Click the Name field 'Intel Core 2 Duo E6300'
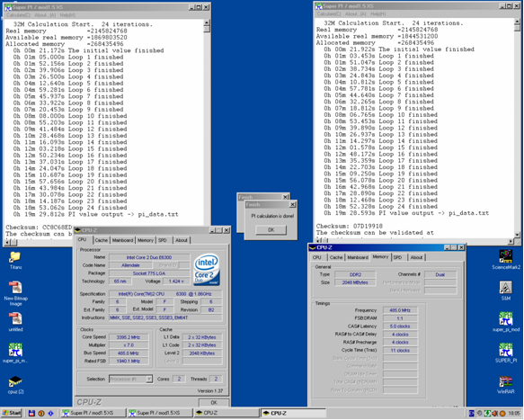 coord(149,257)
